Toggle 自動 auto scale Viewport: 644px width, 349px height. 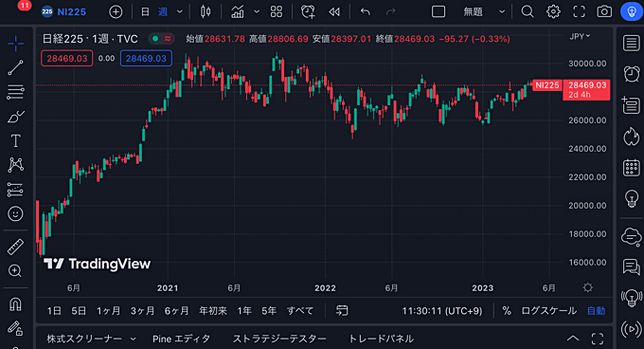[x=596, y=311]
